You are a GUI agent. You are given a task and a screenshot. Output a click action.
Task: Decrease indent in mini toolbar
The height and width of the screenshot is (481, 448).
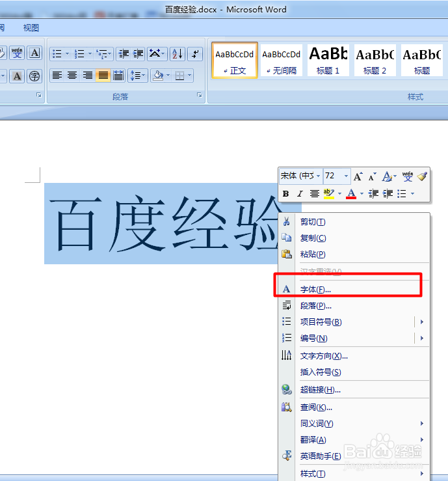coord(373,193)
